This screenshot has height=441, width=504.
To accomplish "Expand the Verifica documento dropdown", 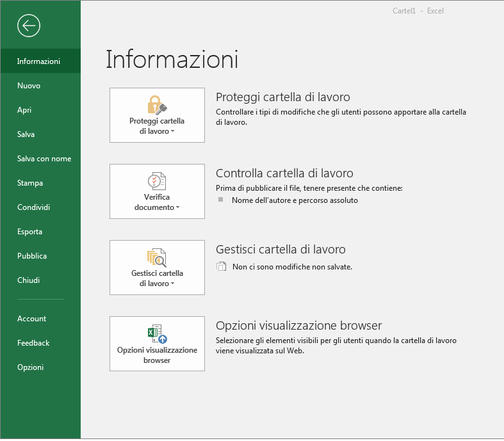I will tap(157, 191).
